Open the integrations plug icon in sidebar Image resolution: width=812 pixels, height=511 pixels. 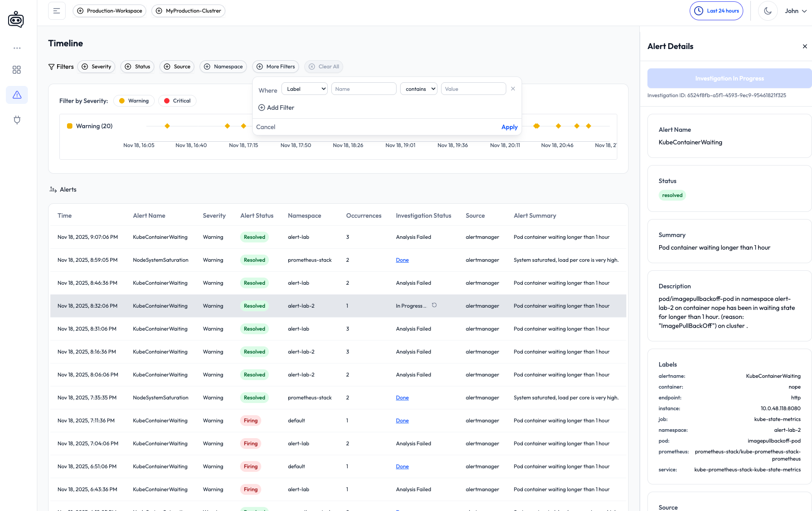pos(17,120)
